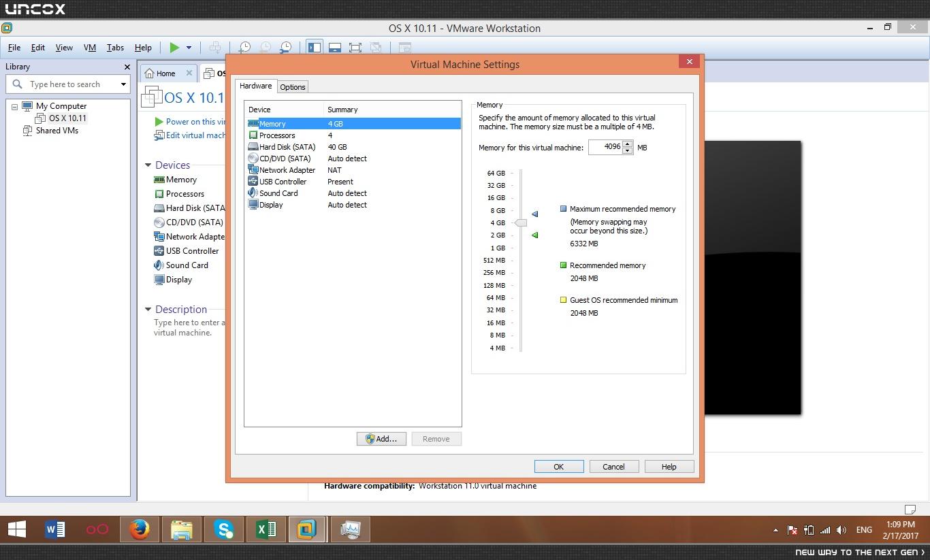
Task: Select the Processors device icon in settings dialog
Action: (253, 135)
